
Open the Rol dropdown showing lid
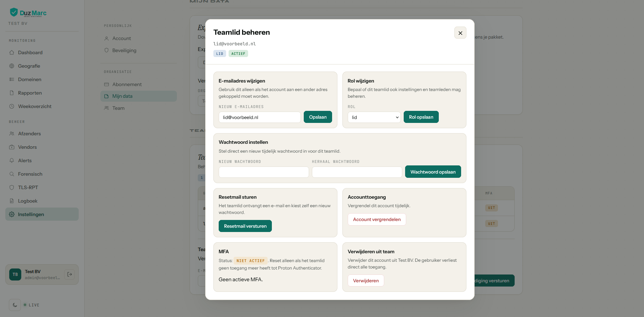[x=374, y=117]
